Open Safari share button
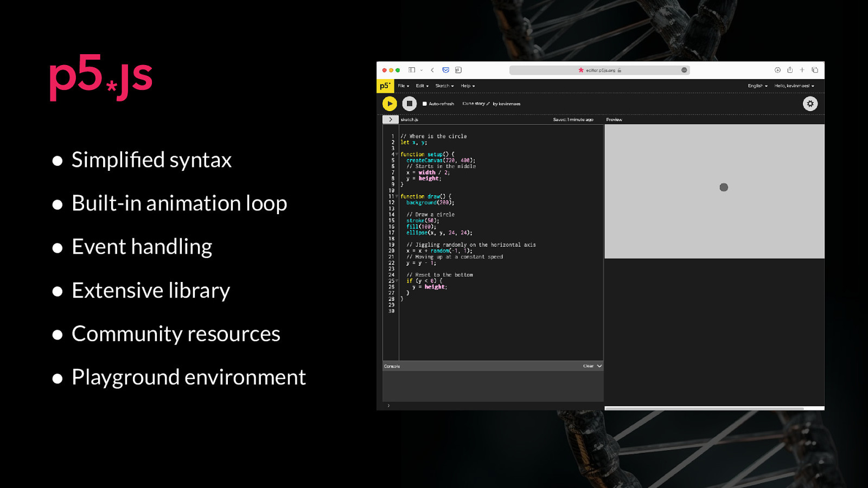868x488 pixels. tap(790, 70)
